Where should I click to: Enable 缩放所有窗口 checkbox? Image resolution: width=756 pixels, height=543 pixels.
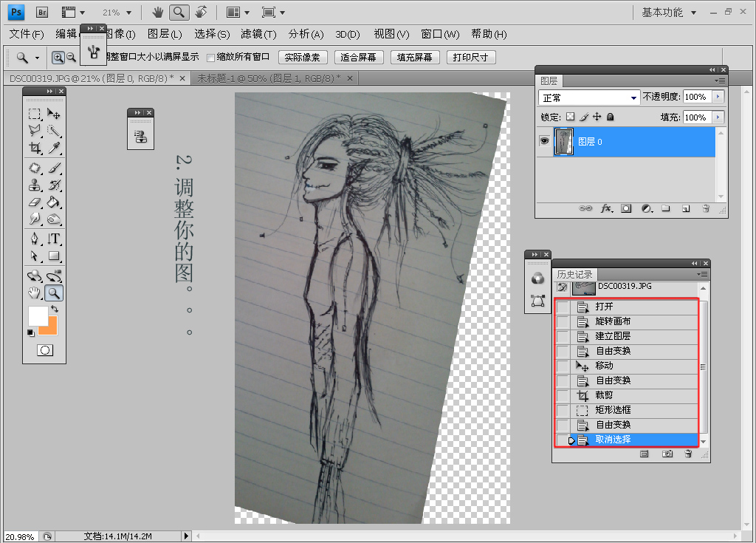pyautogui.click(x=211, y=57)
